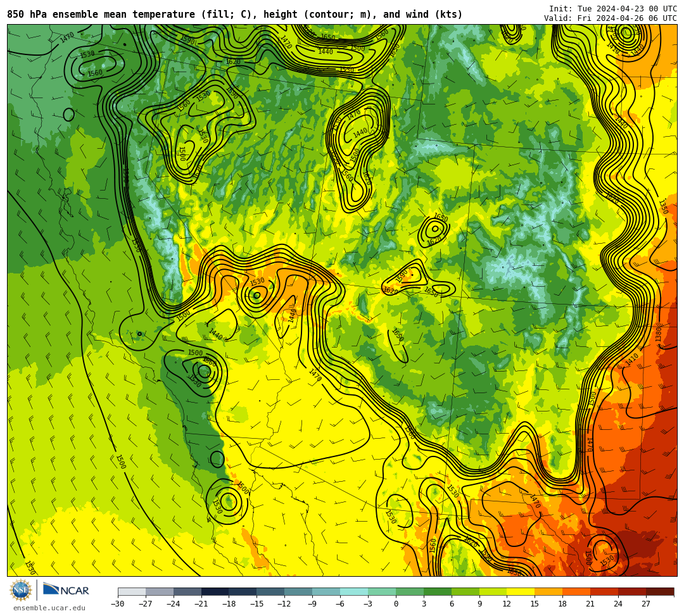Click the dark navy swatch between -21 and -18
684x616 pixels.
coord(215,591)
